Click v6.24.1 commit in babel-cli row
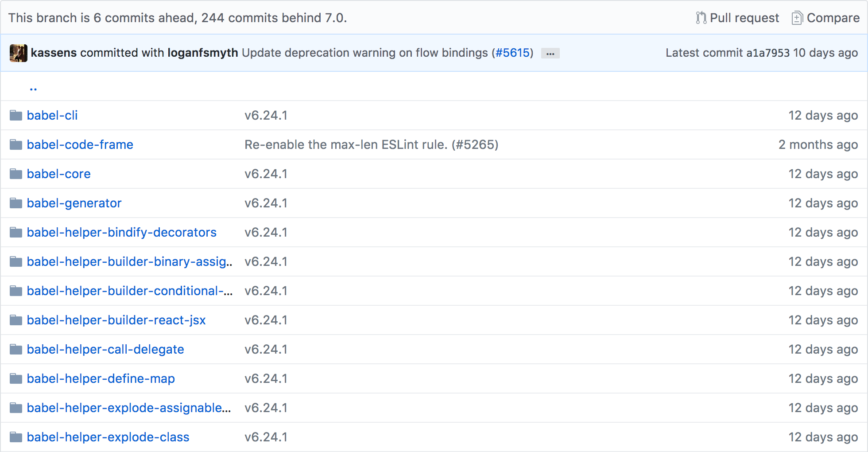Viewport: 868px width, 452px height. click(x=266, y=115)
